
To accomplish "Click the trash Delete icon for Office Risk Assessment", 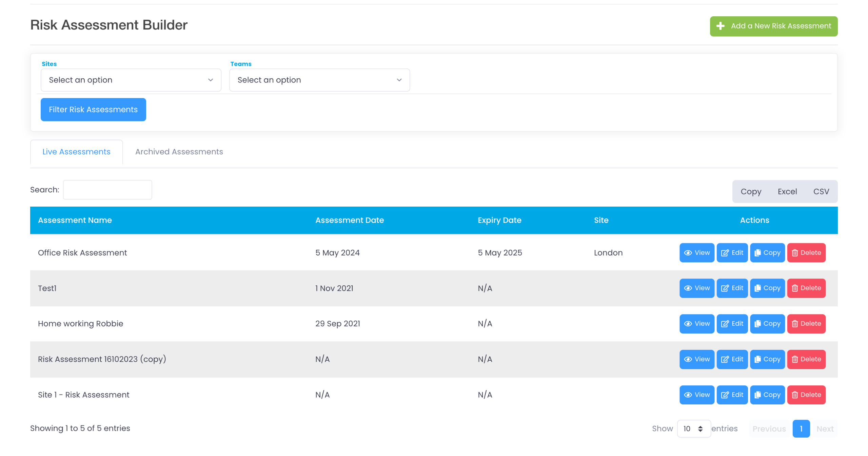I will (795, 253).
